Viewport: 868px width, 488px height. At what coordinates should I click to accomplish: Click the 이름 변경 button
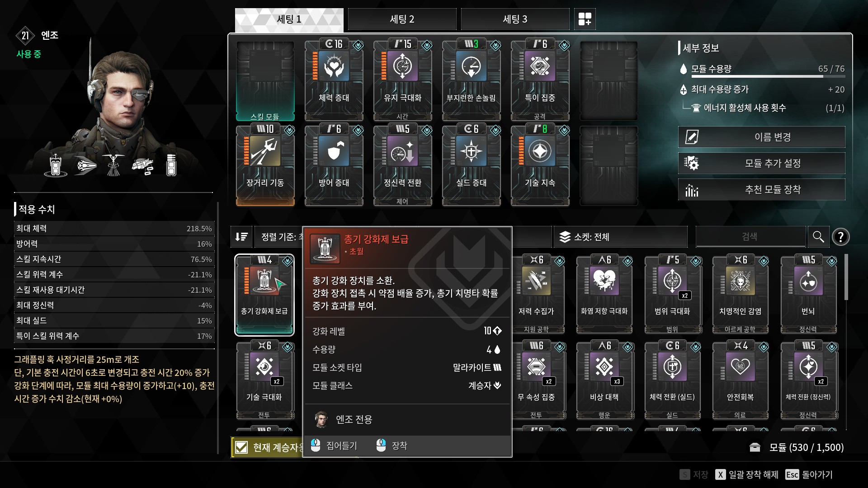tap(761, 137)
